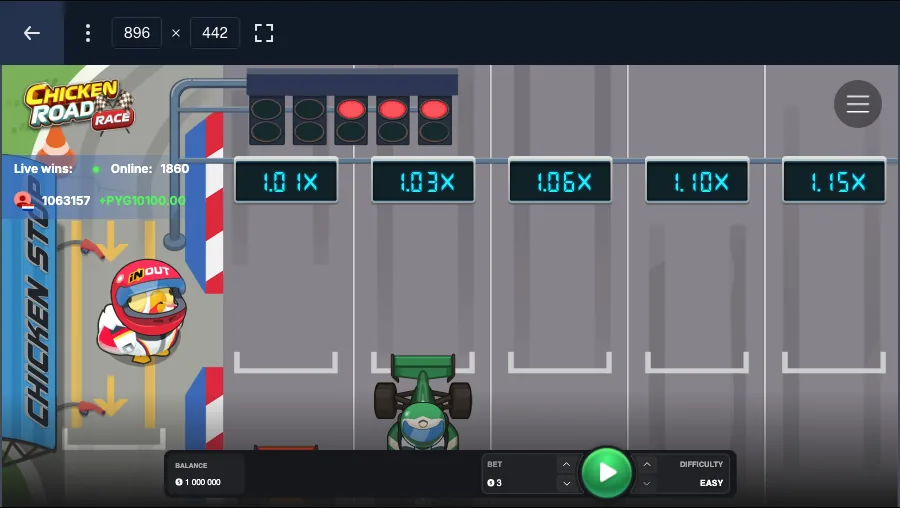The width and height of the screenshot is (900, 508).
Task: Click the green race car
Action: (423, 402)
